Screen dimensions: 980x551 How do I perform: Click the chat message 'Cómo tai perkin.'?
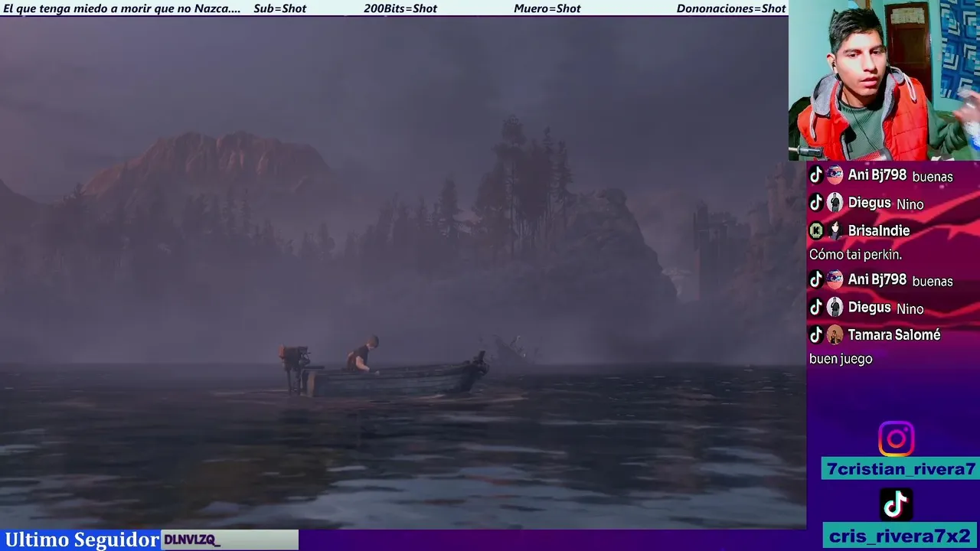855,255
